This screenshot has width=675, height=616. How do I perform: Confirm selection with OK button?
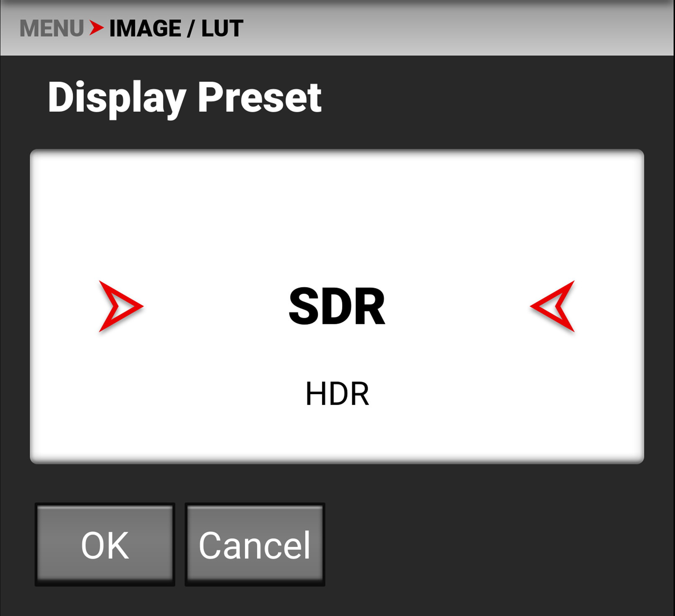(105, 544)
